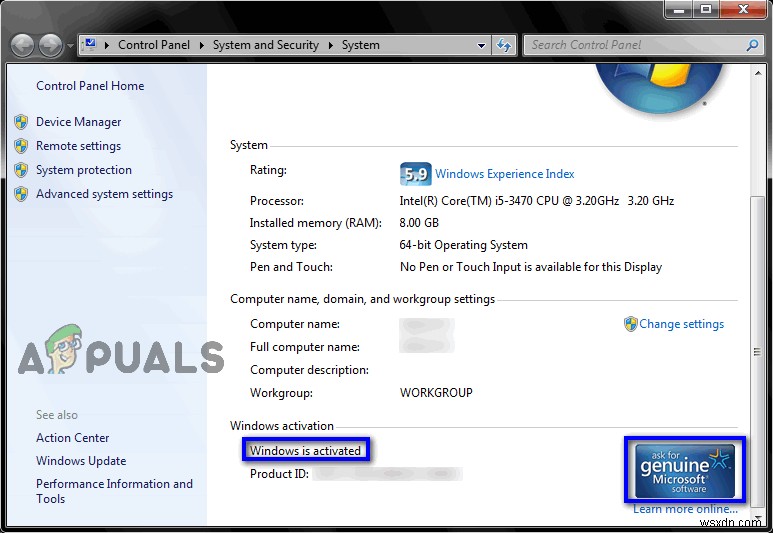The height and width of the screenshot is (533, 773).
Task: Expand the arrow after System and Security
Action: tap(331, 45)
